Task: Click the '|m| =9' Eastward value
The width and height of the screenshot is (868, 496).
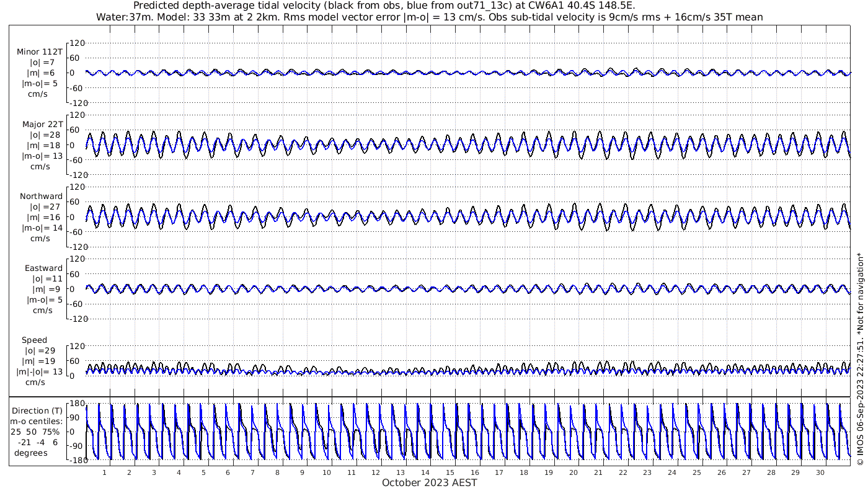Action: tap(47, 289)
